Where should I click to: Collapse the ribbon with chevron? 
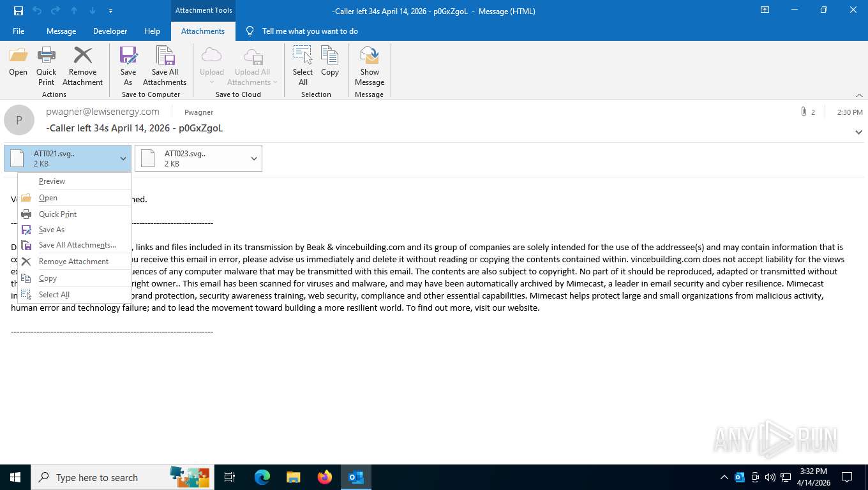tap(858, 94)
